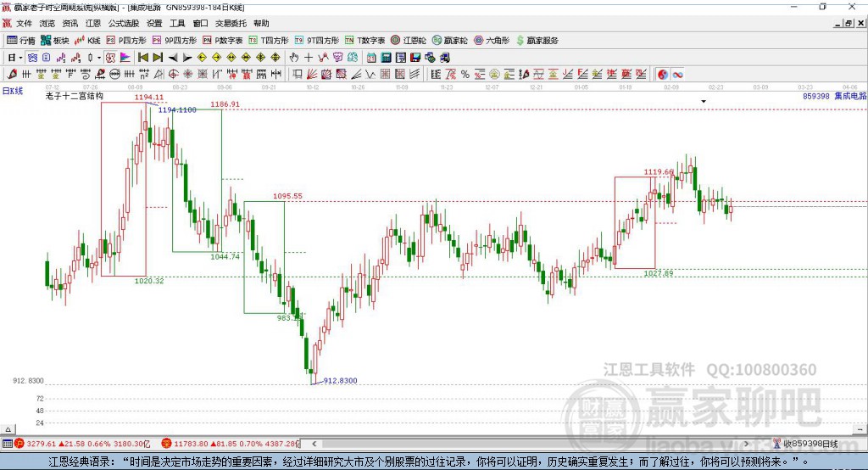Select the triangle-with-A drawing tool
868x470 pixels.
click(159, 75)
